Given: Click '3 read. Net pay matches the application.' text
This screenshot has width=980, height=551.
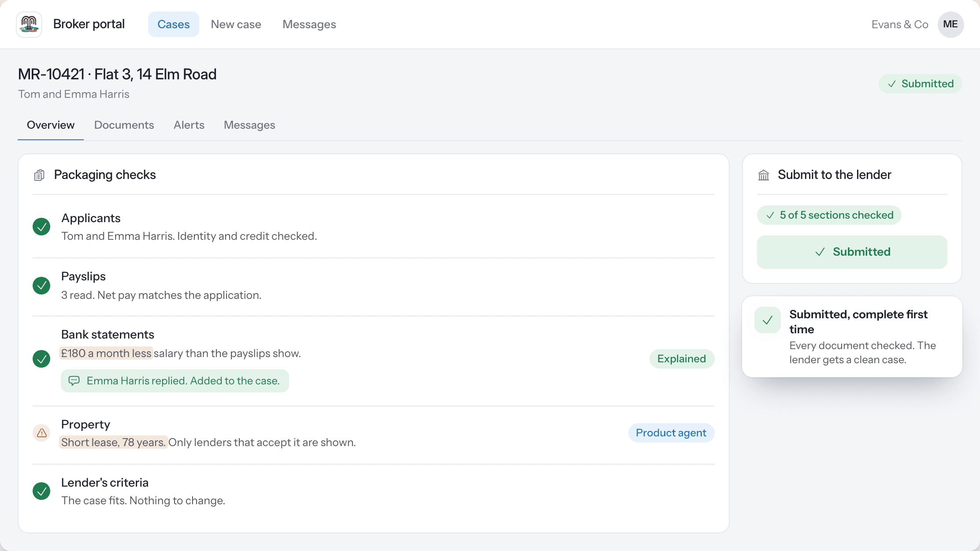Looking at the screenshot, I should (161, 295).
